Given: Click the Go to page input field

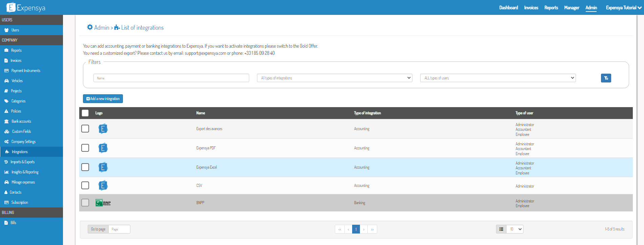Looking at the screenshot, I should 119,229.
